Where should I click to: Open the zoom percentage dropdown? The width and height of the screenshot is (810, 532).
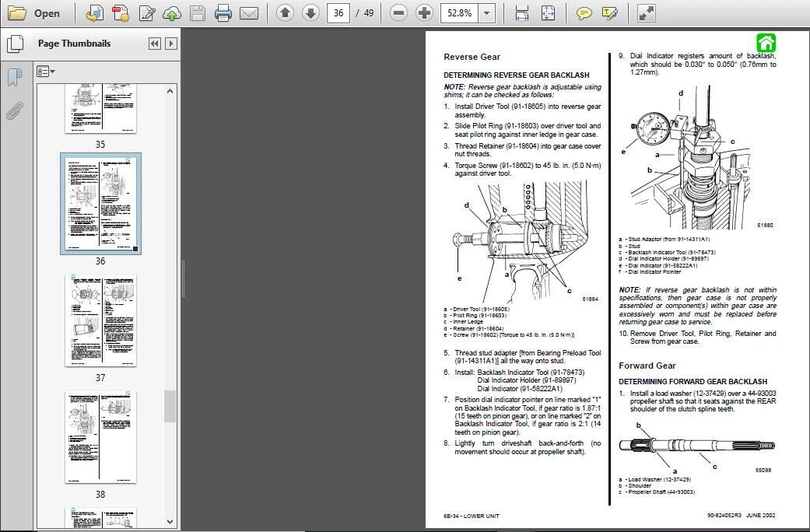tap(486, 13)
